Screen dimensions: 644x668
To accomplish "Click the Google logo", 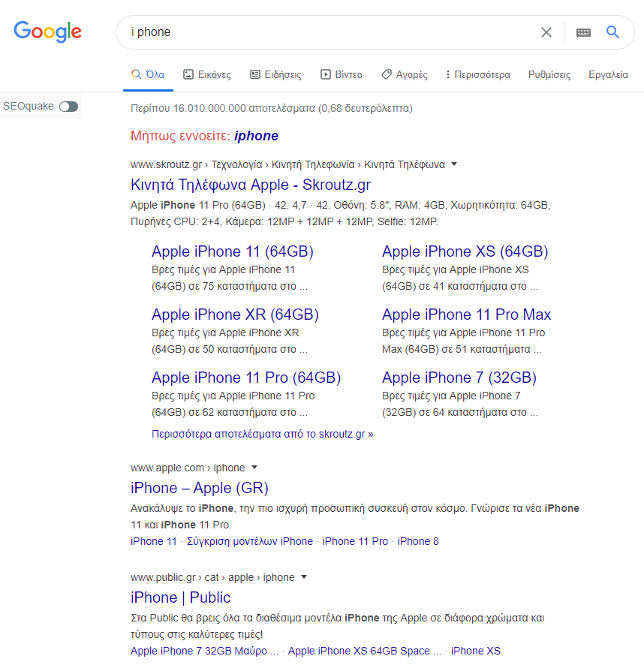I will pyautogui.click(x=48, y=32).
